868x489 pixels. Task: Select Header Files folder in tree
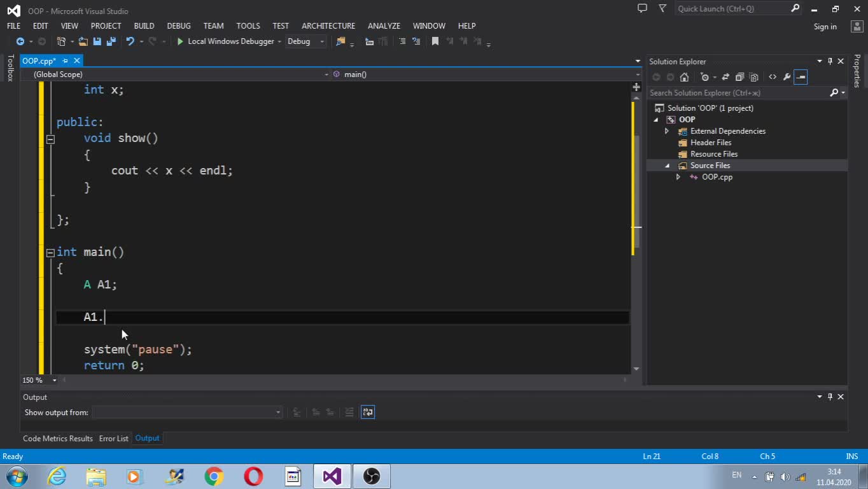click(x=711, y=143)
